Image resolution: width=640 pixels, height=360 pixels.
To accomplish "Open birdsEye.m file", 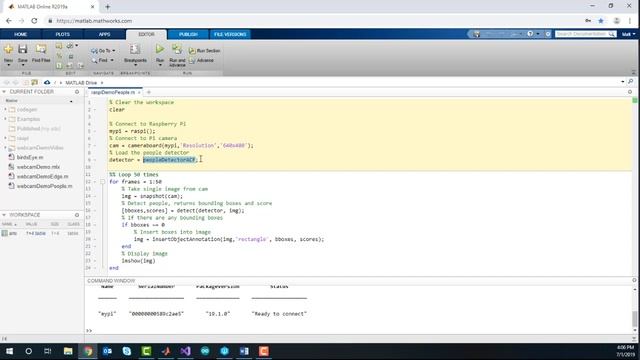I will coord(30,157).
